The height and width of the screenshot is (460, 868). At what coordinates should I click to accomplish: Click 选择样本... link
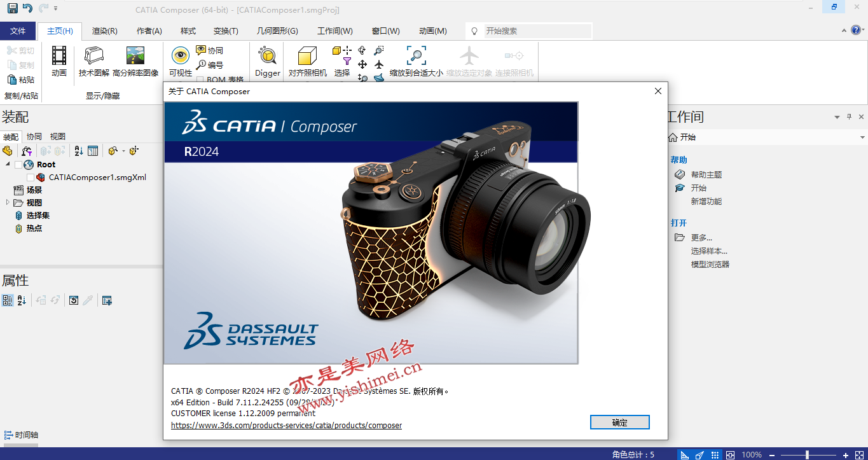(710, 251)
